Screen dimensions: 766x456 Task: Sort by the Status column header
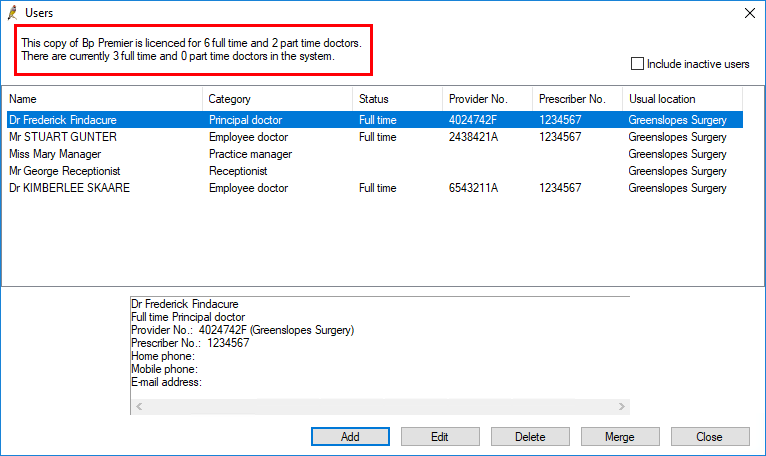coord(398,99)
